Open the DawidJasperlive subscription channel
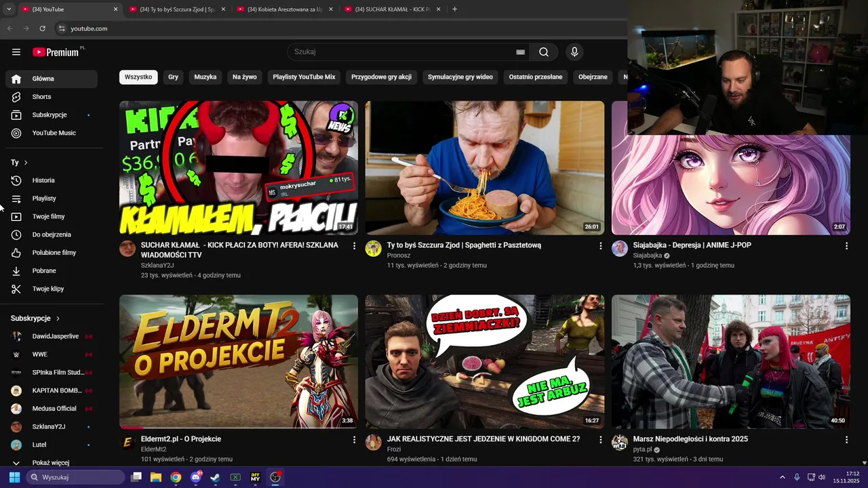 (52, 336)
